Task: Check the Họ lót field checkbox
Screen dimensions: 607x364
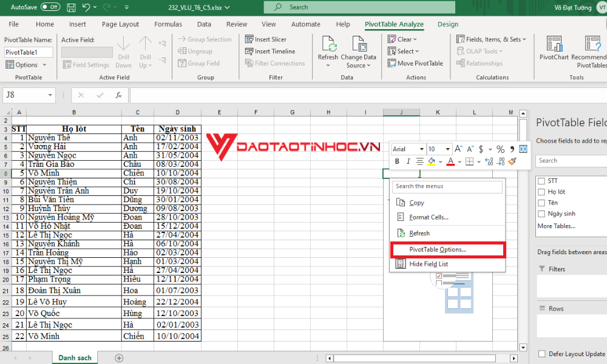Action: coord(541,192)
